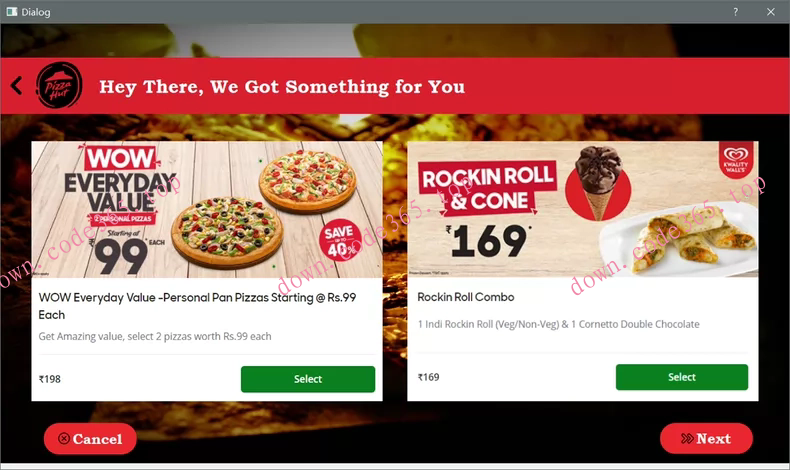This screenshot has height=470, width=790.
Task: Open help with the question mark button
Action: [736, 12]
